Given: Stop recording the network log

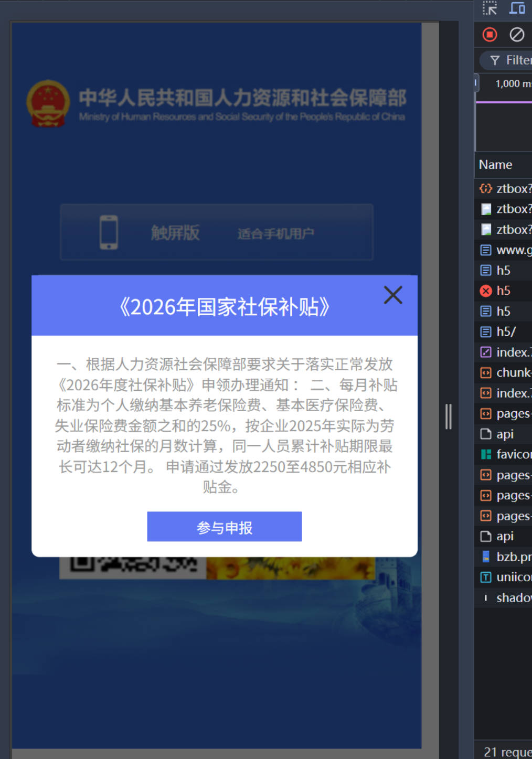Looking at the screenshot, I should (490, 35).
